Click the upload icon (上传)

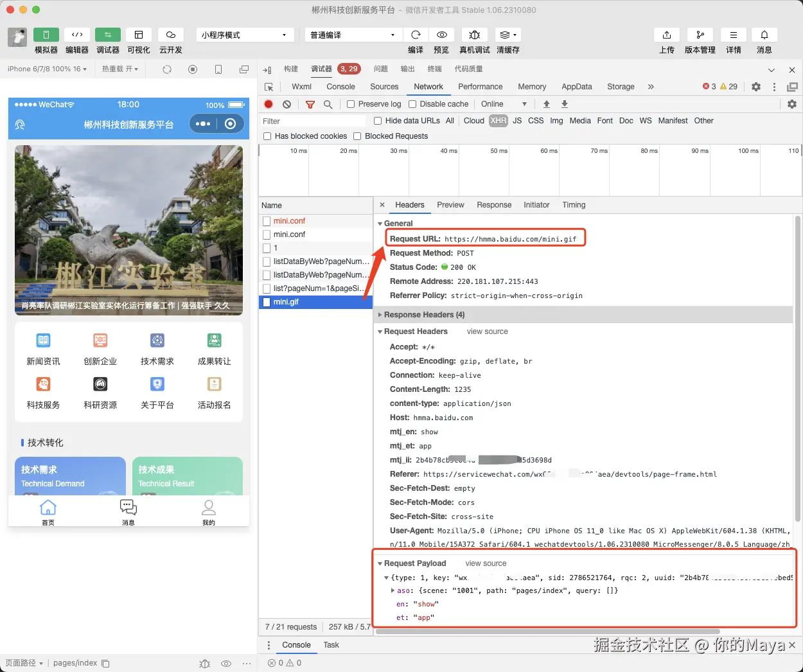(x=667, y=35)
